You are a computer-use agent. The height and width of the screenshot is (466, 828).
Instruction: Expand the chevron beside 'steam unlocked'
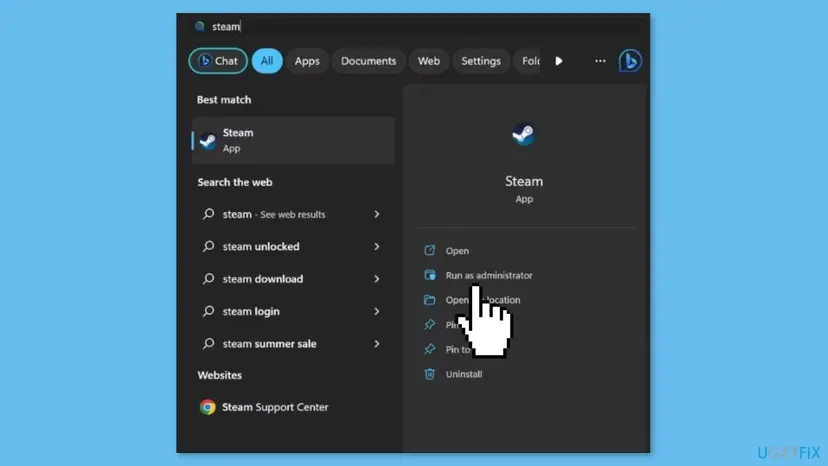click(377, 246)
